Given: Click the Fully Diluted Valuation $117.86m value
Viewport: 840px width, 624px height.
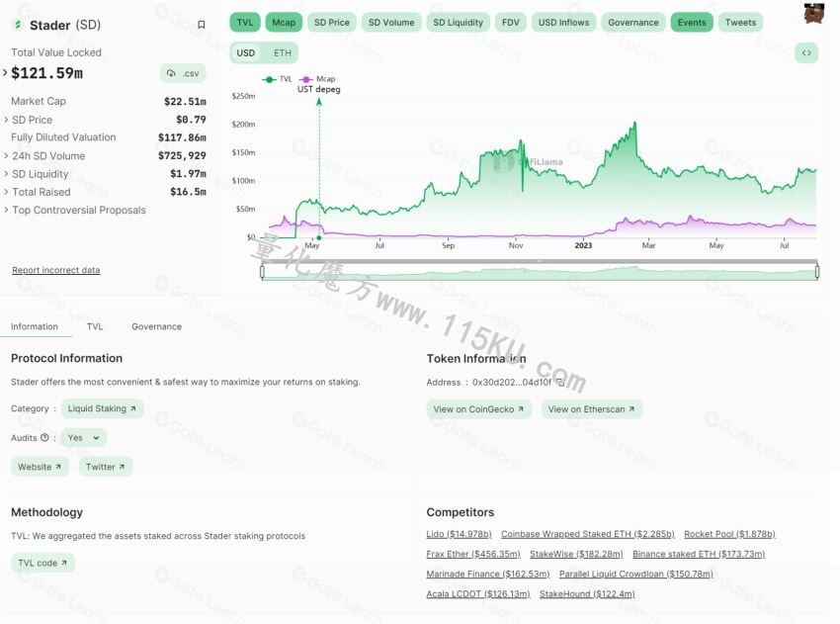Looking at the screenshot, I should 182,137.
